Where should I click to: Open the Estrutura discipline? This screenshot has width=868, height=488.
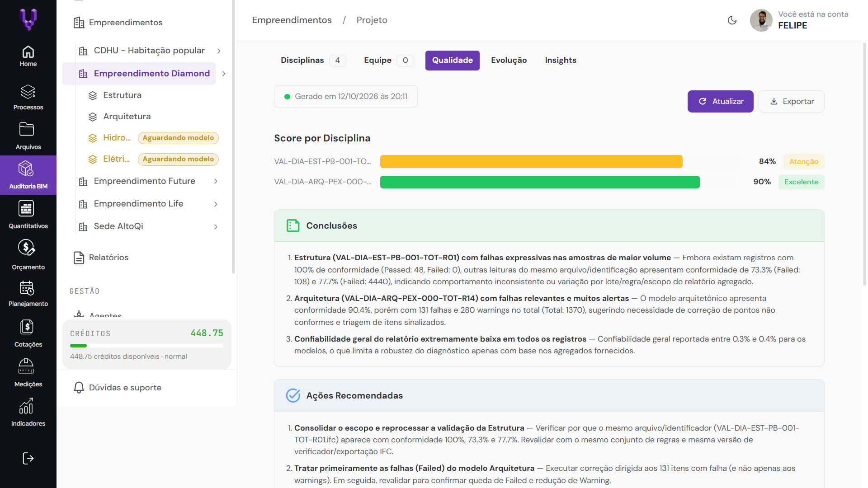pos(122,95)
